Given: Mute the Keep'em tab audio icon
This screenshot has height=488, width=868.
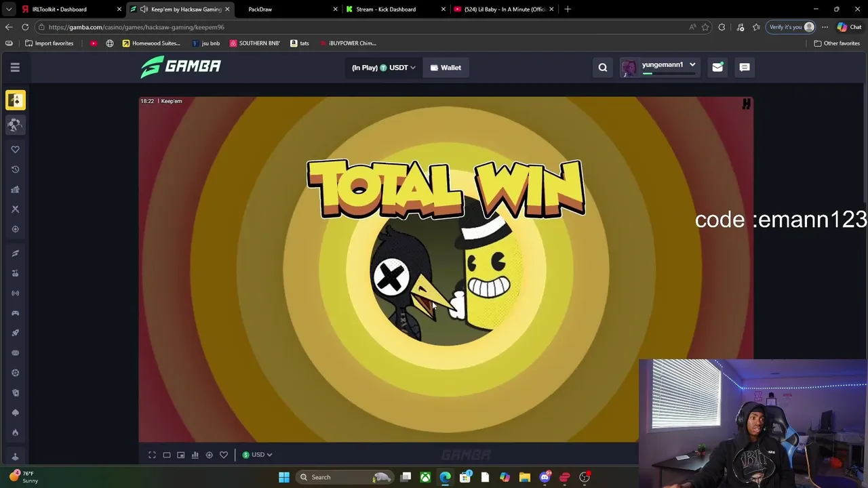Looking at the screenshot, I should 144,9.
